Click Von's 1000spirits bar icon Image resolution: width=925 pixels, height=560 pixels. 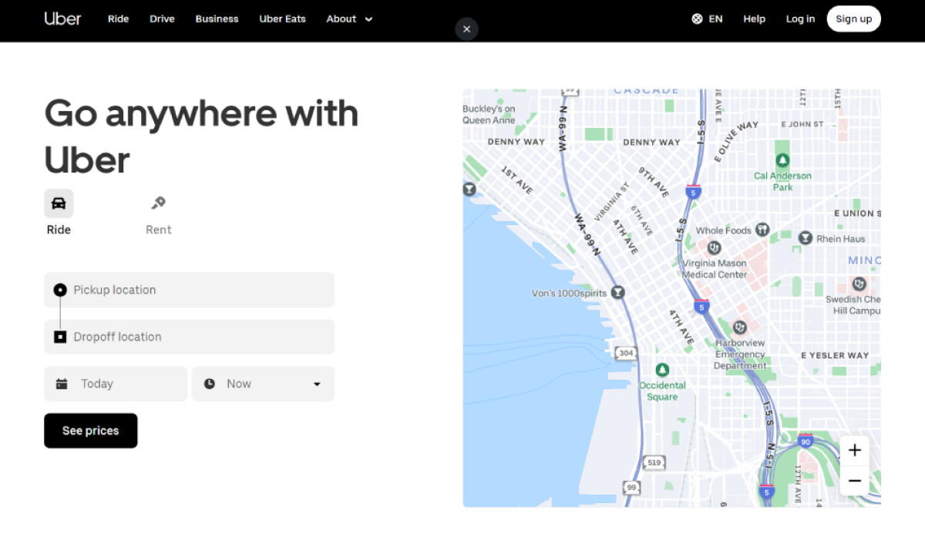[617, 293]
